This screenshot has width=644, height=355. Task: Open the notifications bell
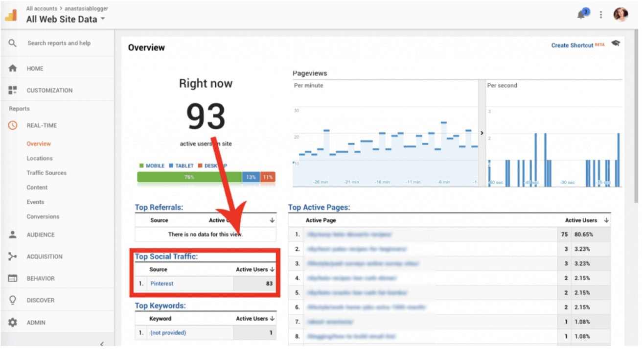[581, 14]
